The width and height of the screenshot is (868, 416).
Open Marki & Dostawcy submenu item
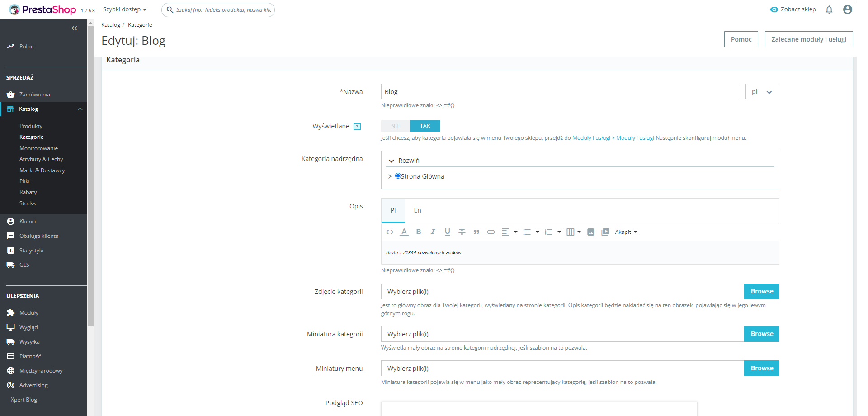(x=42, y=170)
